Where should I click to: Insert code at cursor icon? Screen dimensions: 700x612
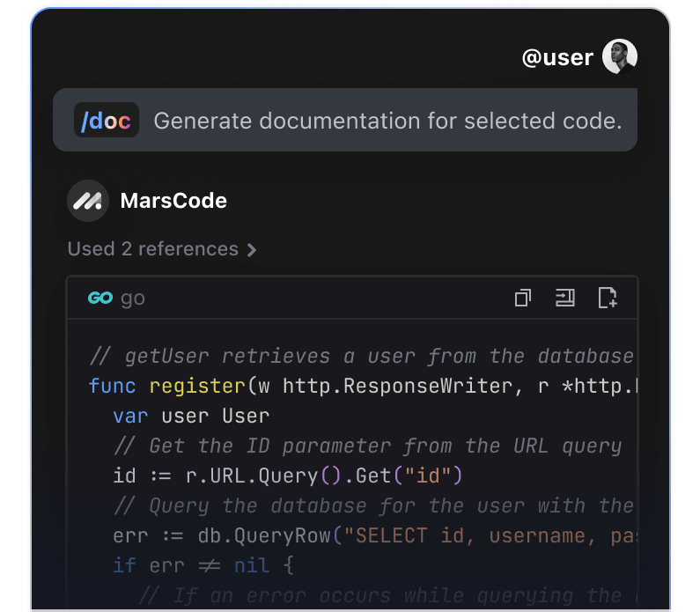point(564,298)
